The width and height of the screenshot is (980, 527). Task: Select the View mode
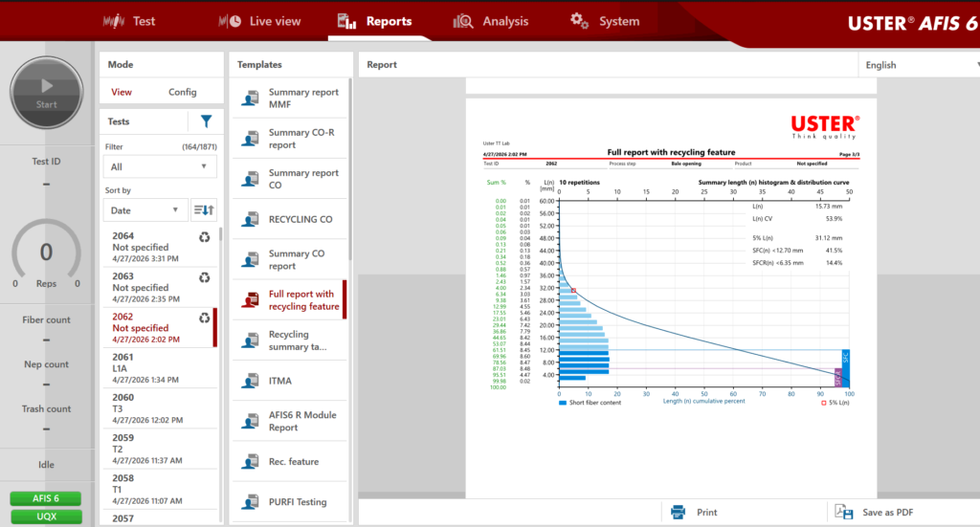tap(122, 92)
